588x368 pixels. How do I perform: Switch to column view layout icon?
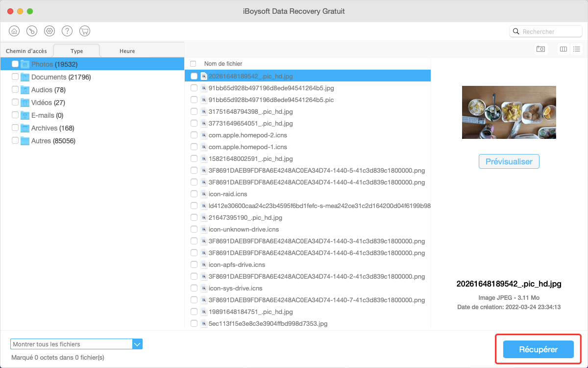[x=563, y=49]
